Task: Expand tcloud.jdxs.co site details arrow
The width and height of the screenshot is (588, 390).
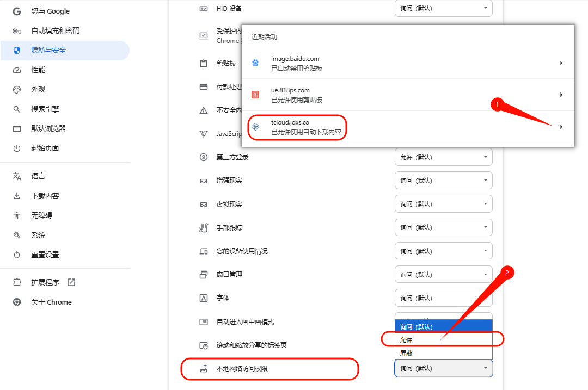Action: 561,127
